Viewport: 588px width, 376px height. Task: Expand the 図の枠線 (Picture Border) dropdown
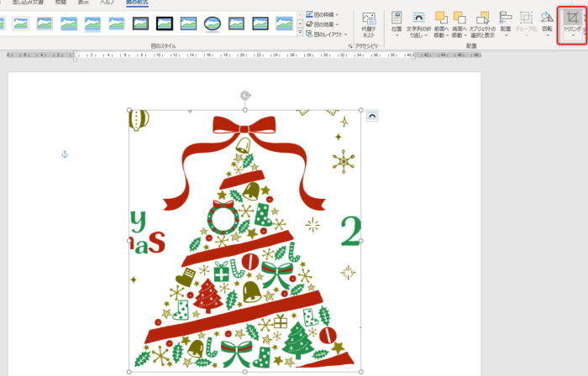(x=328, y=14)
